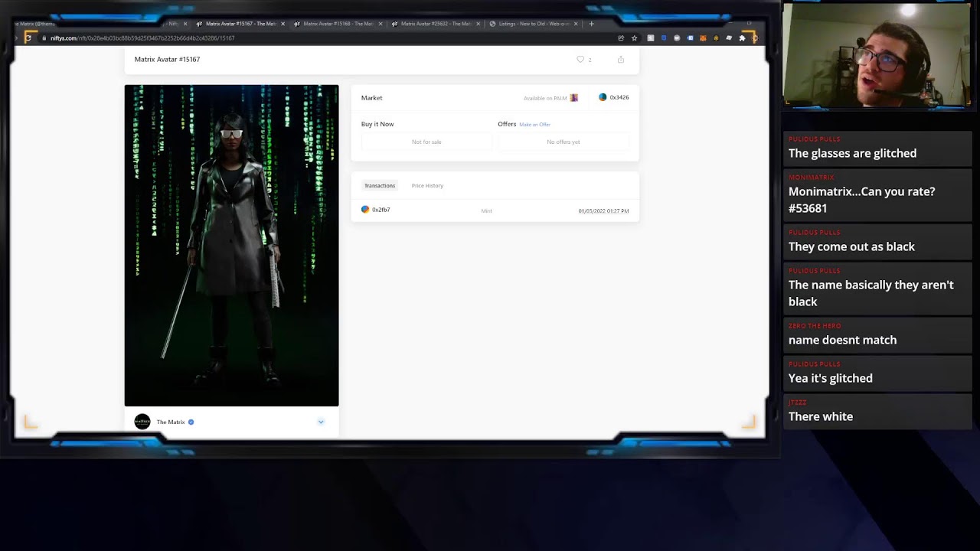980x551 pixels.
Task: Click the Market heading
Action: tap(371, 98)
